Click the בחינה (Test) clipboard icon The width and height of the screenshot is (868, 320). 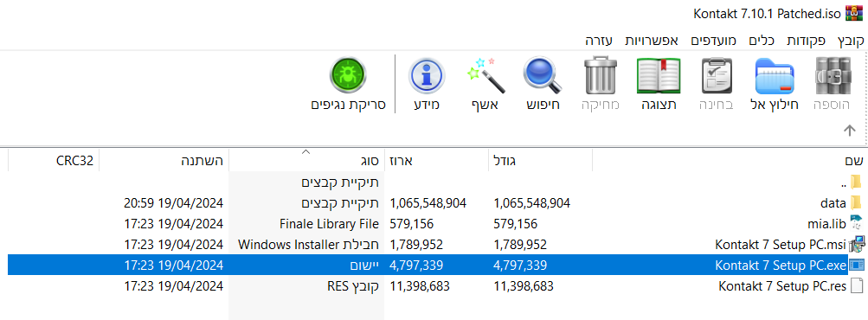tap(717, 75)
